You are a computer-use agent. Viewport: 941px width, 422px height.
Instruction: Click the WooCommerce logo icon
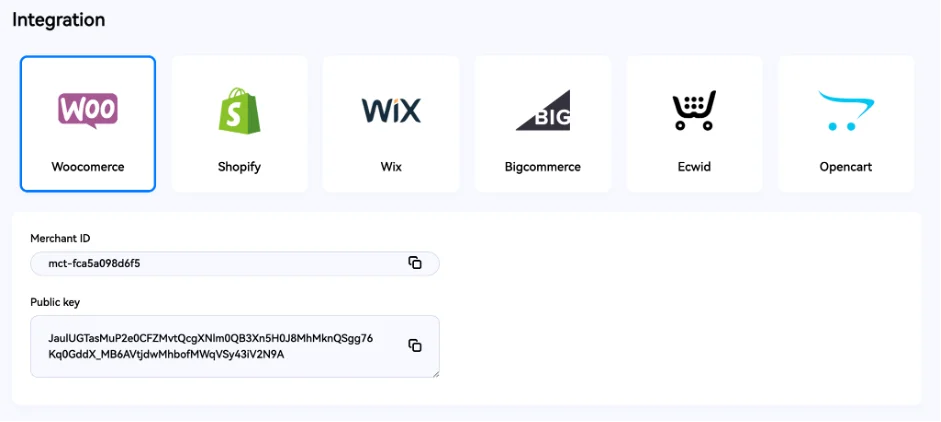pyautogui.click(x=88, y=110)
